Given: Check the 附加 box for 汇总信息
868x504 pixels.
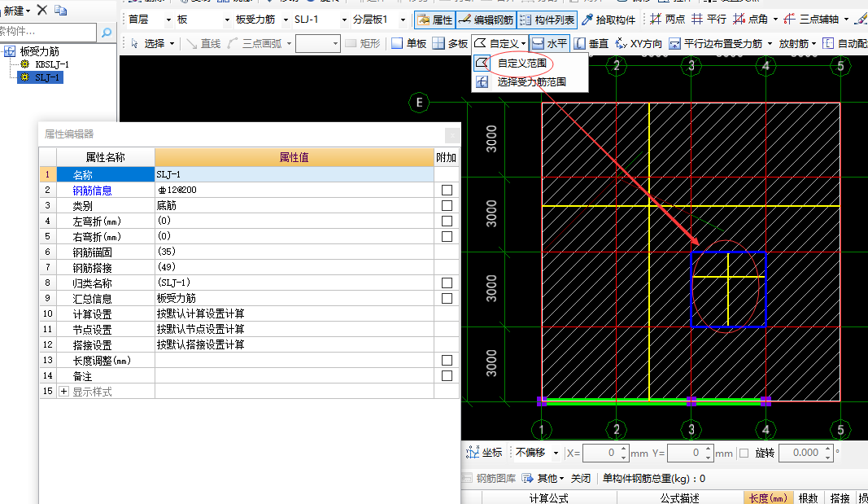Looking at the screenshot, I should tap(447, 299).
